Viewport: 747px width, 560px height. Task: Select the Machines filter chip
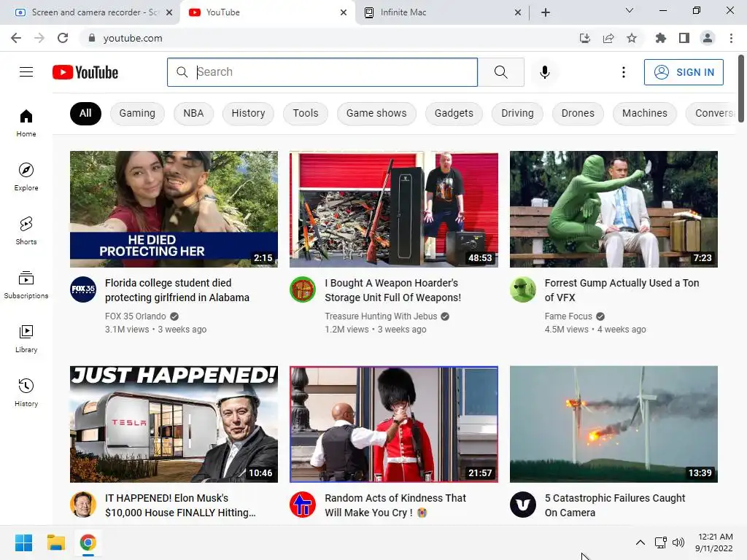(x=645, y=113)
